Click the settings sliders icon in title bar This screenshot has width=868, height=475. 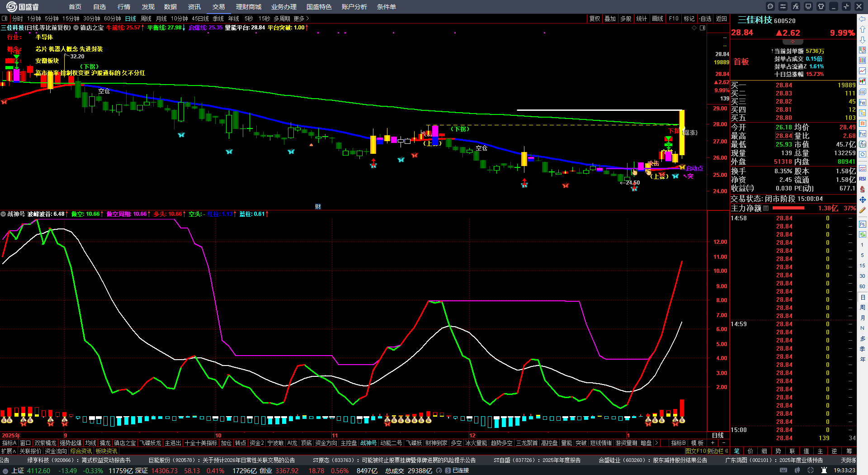tap(783, 6)
